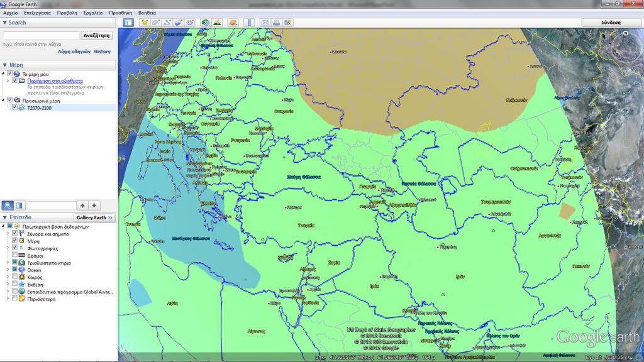Switch planets using the Saturn icon
Viewport: 644px width, 362px height.
pos(233,23)
